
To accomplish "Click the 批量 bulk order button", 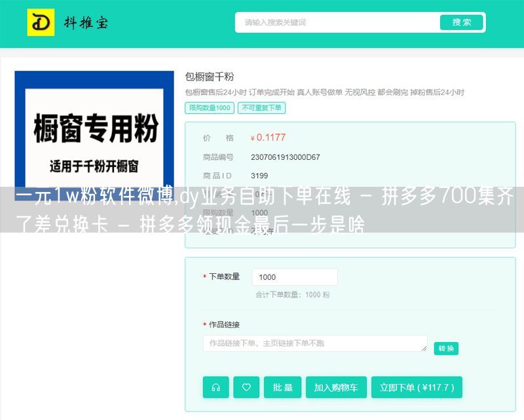I will [283, 387].
